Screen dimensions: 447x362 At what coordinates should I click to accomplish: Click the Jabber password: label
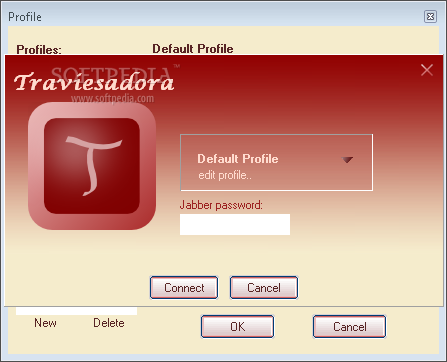221,205
